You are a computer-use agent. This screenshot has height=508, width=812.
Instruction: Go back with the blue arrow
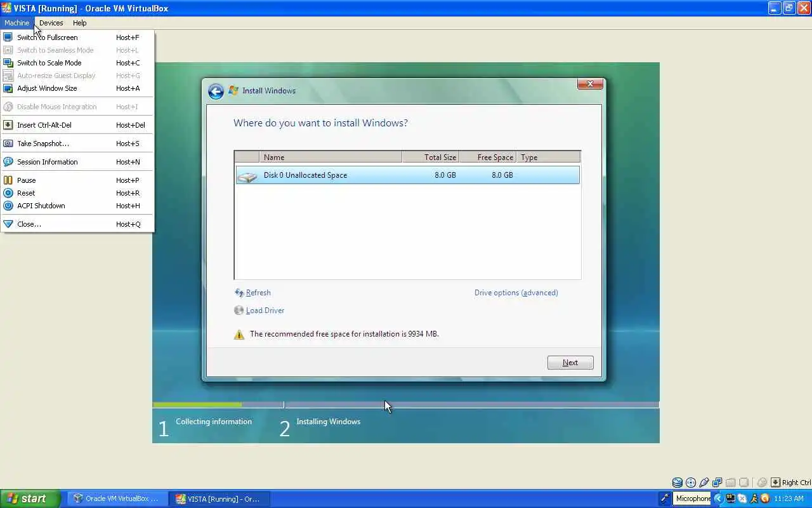click(x=216, y=91)
